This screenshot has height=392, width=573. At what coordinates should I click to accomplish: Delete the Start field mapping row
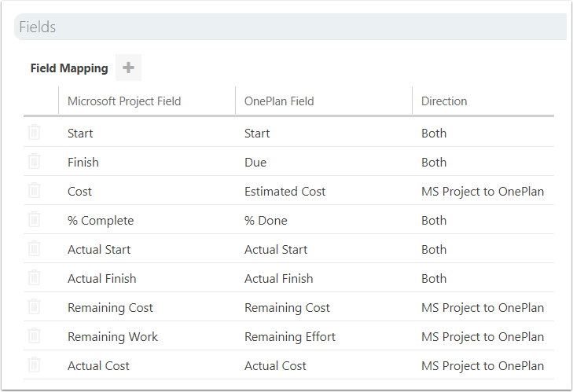[x=34, y=132]
